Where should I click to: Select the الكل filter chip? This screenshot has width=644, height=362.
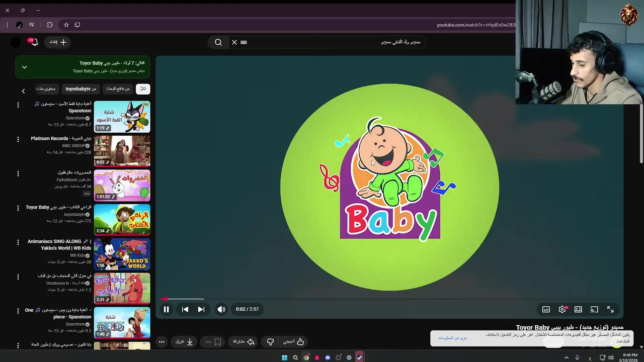[143, 89]
